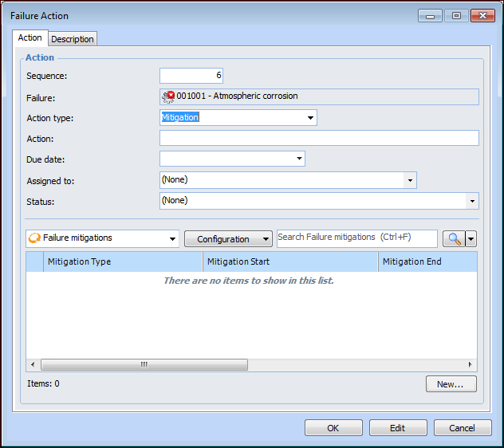
Task: Open the Failure mitigations view dropdown
Action: [172, 239]
